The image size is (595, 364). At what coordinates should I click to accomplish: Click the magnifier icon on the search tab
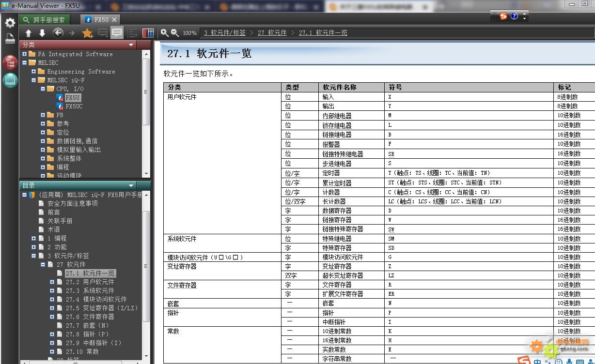tap(26, 20)
